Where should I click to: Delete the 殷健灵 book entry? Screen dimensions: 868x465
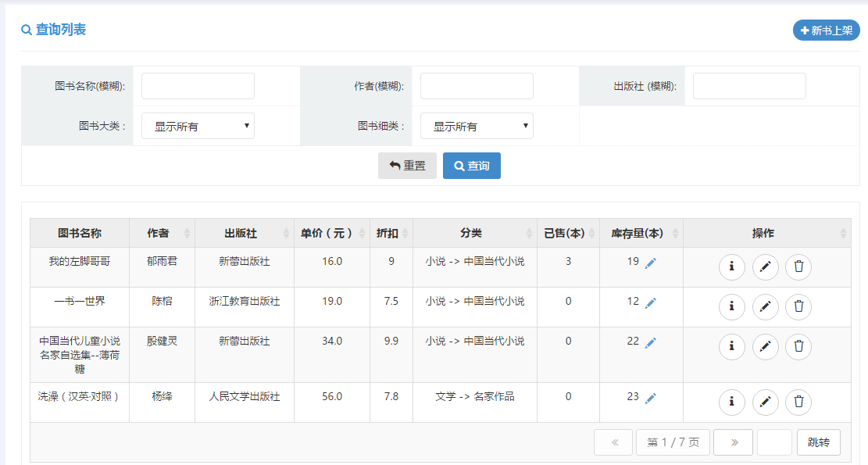[x=798, y=346]
